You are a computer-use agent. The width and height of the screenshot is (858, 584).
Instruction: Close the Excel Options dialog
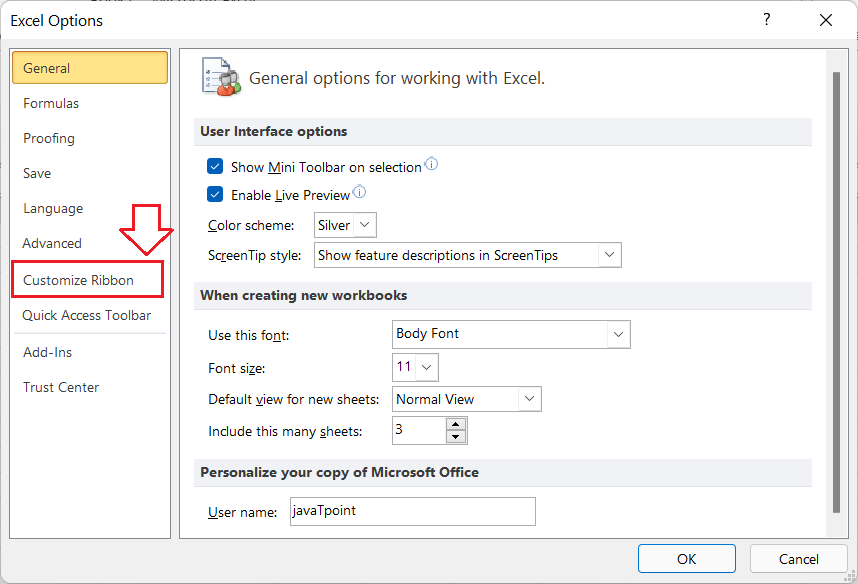coord(826,20)
